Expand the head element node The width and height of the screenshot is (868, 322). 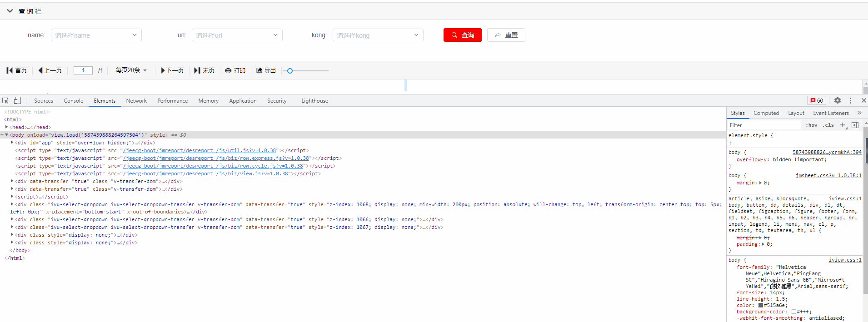click(6, 127)
